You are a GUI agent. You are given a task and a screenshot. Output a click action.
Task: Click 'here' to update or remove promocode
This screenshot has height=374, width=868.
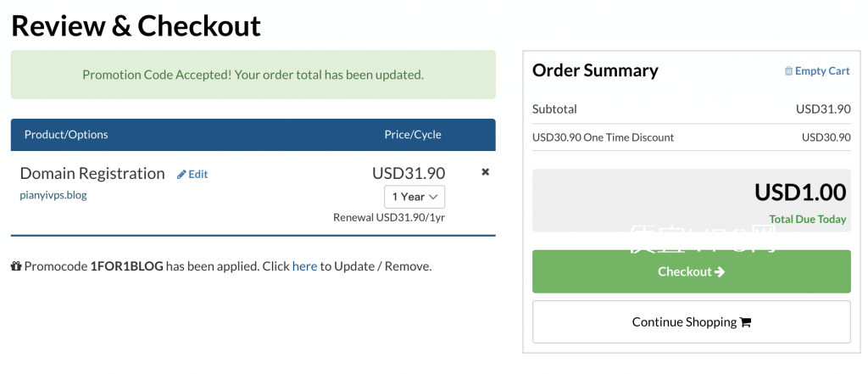pos(304,266)
